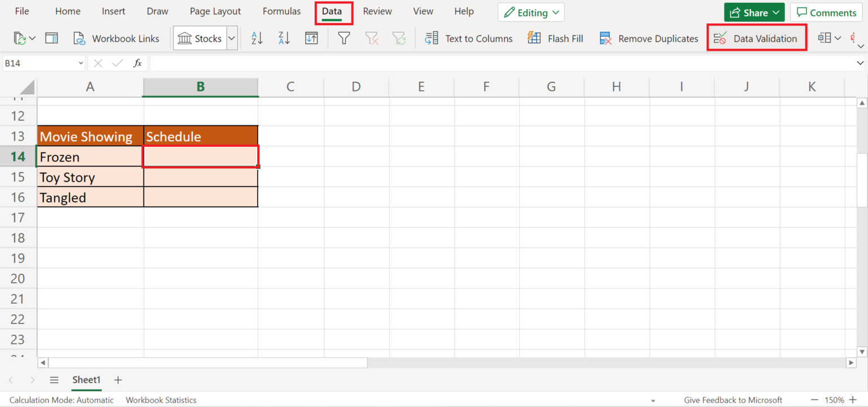Run Flash Fill from its toolbar icon
The width and height of the screenshot is (868, 407).
(x=533, y=38)
